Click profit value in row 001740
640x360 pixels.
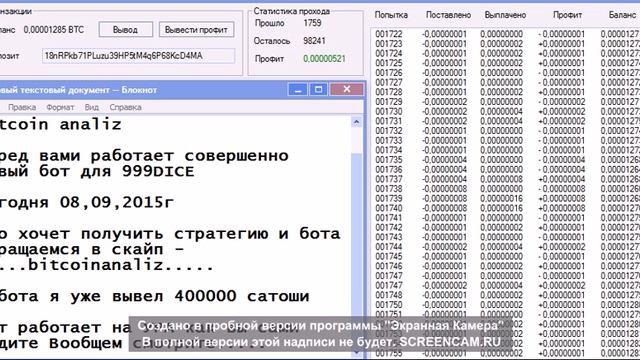coord(562,208)
